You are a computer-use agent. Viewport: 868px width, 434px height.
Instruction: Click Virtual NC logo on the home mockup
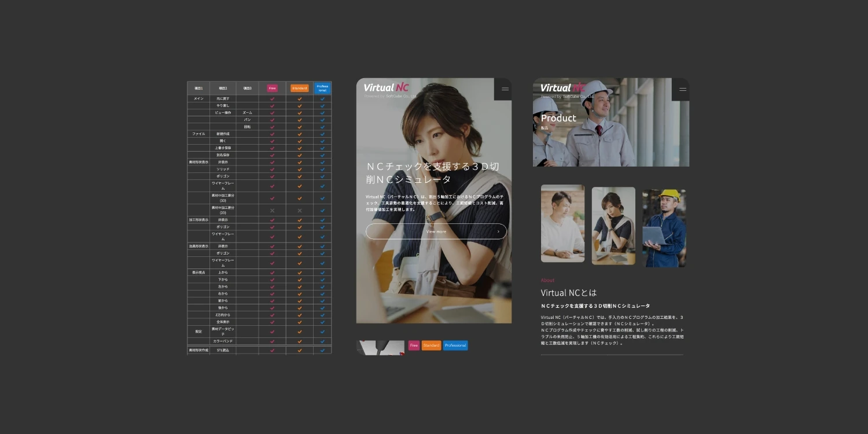[386, 88]
